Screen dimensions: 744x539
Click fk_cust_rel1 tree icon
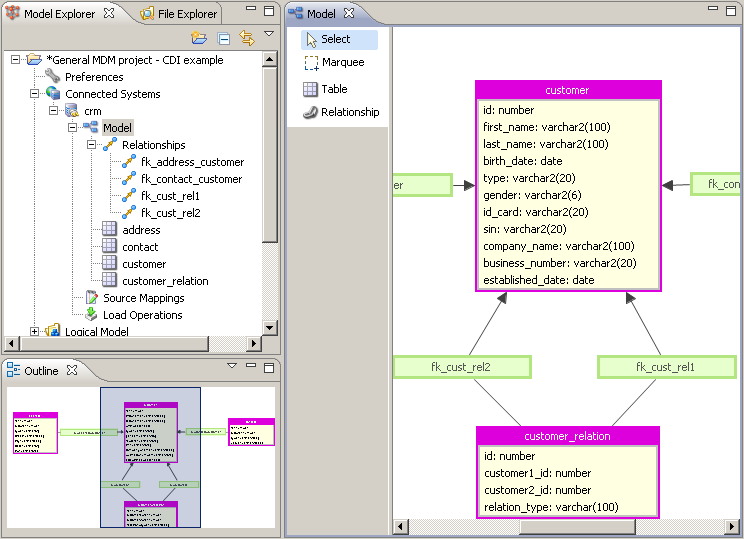[129, 195]
